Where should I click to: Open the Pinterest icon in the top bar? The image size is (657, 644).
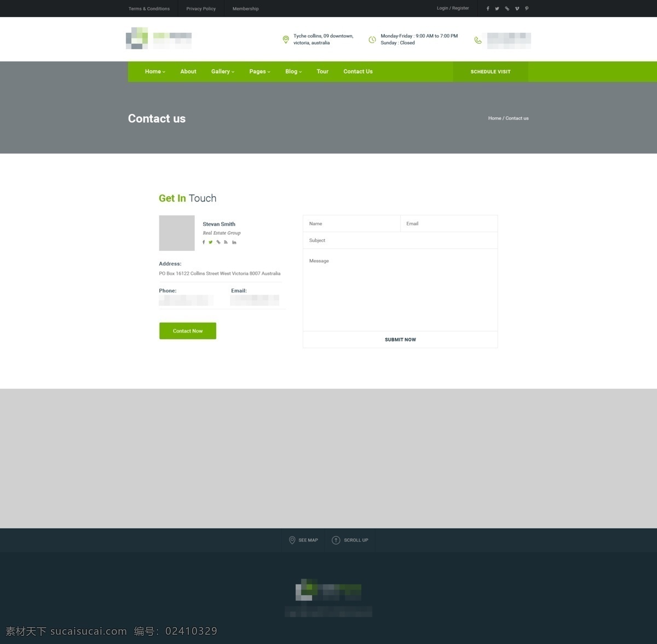point(527,9)
